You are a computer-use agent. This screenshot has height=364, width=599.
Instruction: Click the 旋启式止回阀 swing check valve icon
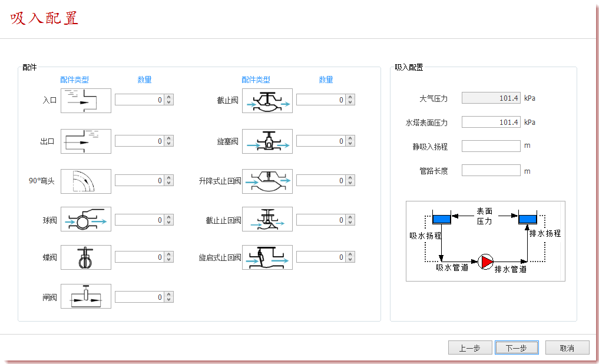tap(267, 257)
